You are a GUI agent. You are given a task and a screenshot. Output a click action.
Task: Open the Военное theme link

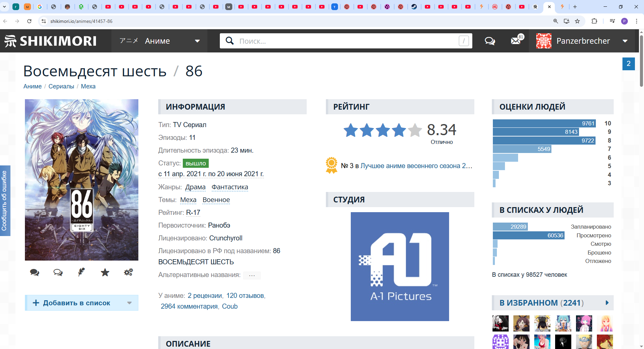[x=216, y=200]
